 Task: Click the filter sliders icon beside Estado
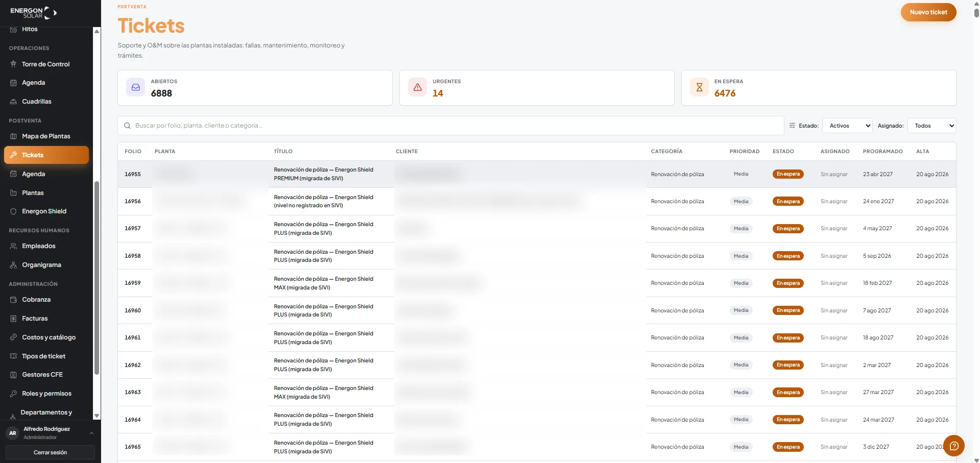click(792, 126)
